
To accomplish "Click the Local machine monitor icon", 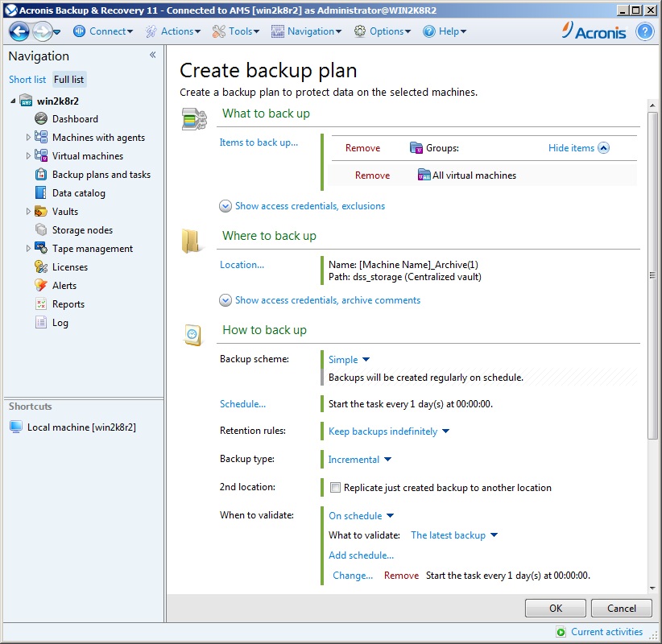I will (16, 427).
